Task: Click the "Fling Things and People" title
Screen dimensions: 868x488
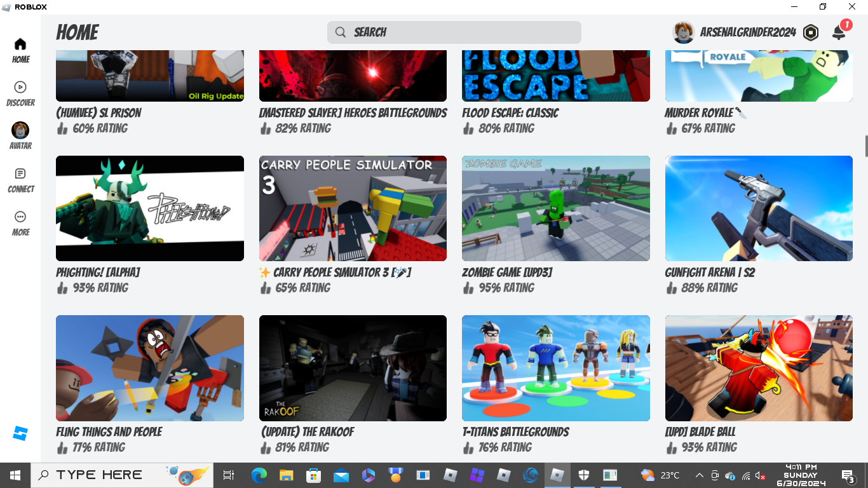Action: pos(109,432)
